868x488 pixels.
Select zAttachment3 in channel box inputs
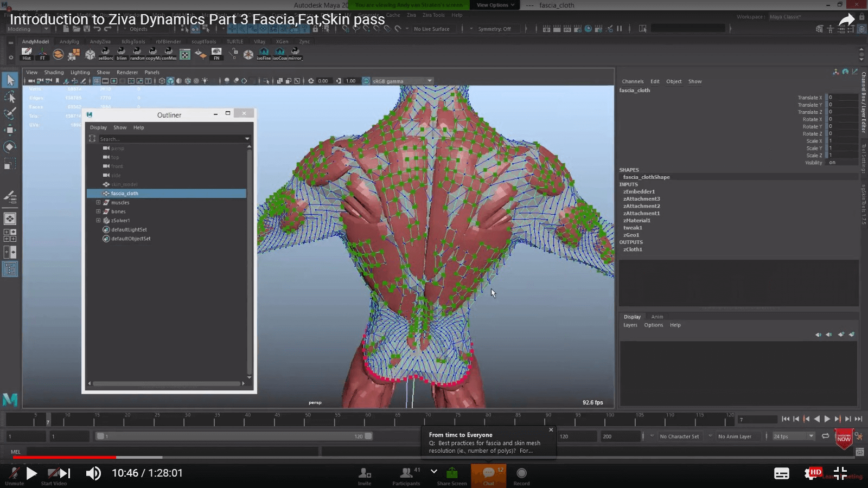pyautogui.click(x=641, y=199)
